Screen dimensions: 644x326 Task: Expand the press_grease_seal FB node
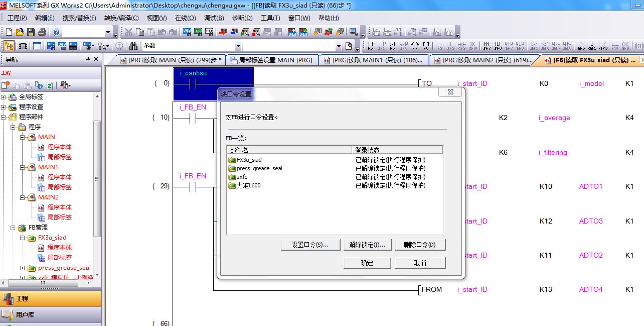[x=23, y=268]
